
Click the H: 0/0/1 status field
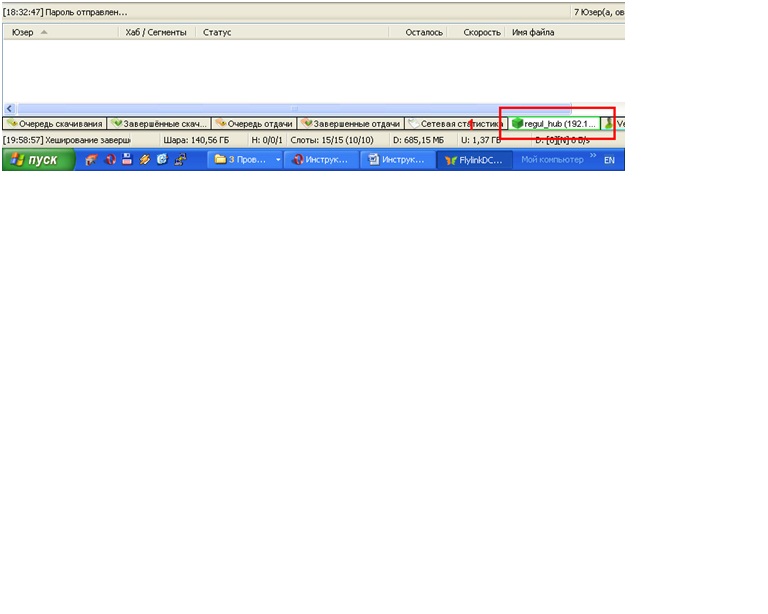pyautogui.click(x=267, y=141)
